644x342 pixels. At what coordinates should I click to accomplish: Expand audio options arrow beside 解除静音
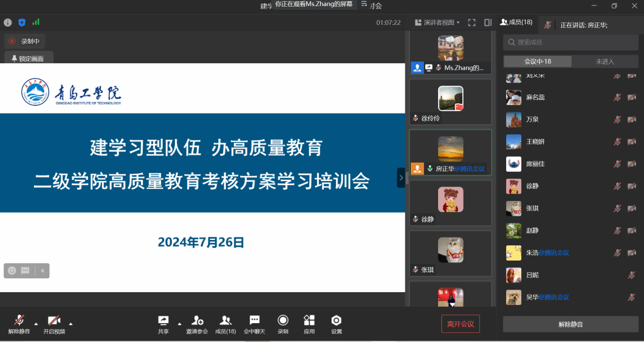36,323
